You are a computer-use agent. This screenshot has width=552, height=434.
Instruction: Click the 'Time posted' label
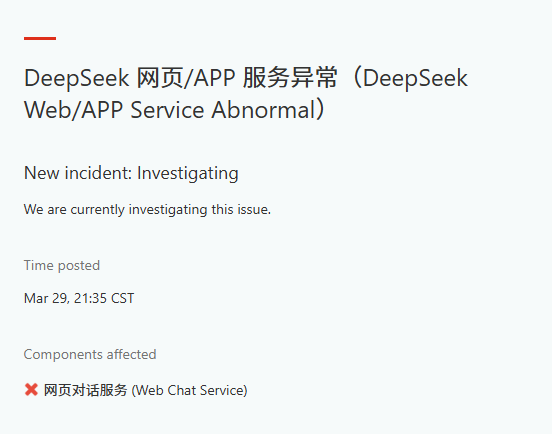pos(62,265)
